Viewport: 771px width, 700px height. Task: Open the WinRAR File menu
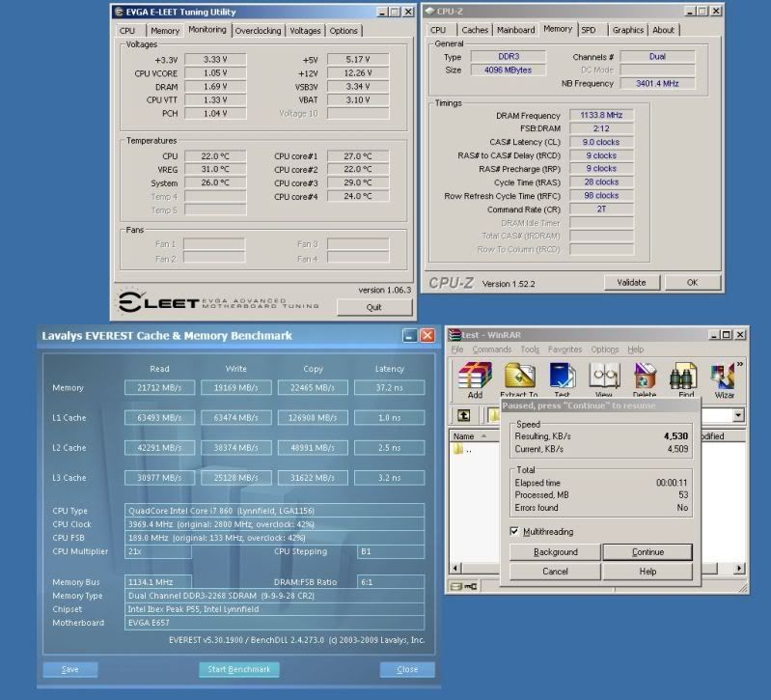457,350
